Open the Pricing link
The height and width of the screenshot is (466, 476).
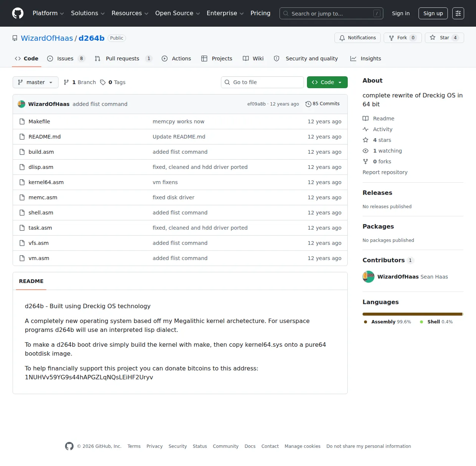click(x=260, y=13)
